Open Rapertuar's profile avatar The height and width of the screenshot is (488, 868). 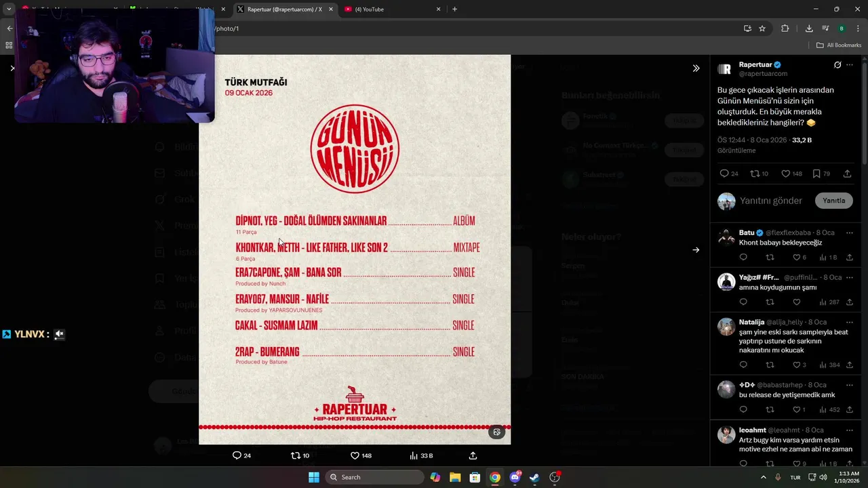[724, 69]
